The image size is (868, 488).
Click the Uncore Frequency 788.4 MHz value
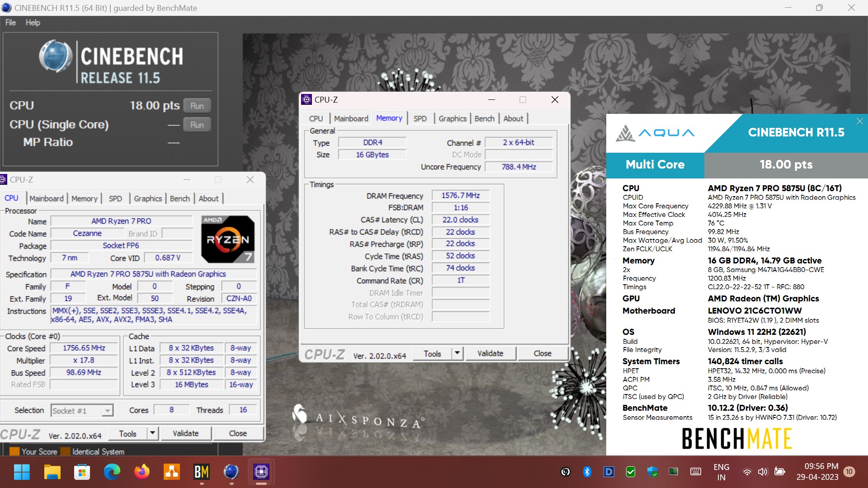pos(519,167)
